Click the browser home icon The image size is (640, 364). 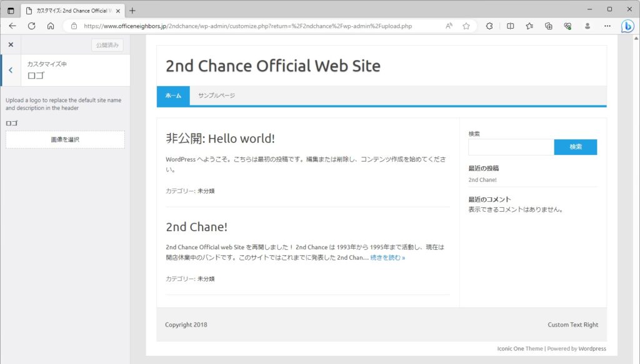[51, 26]
